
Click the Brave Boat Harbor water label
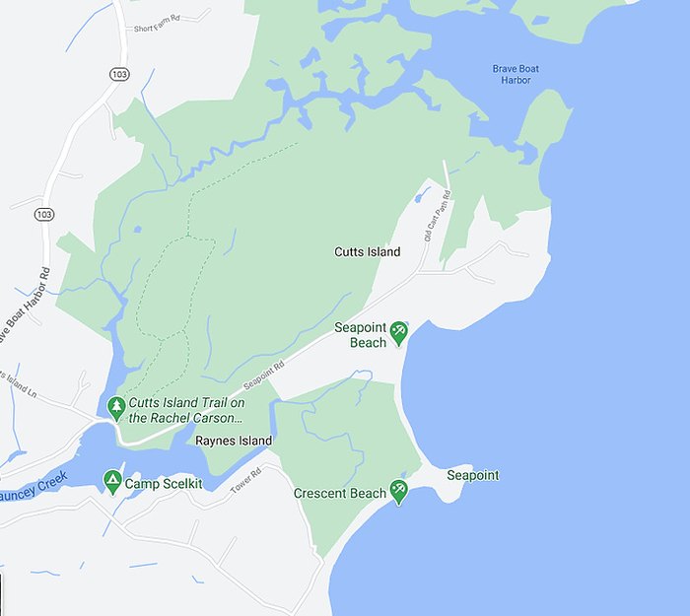click(x=516, y=74)
